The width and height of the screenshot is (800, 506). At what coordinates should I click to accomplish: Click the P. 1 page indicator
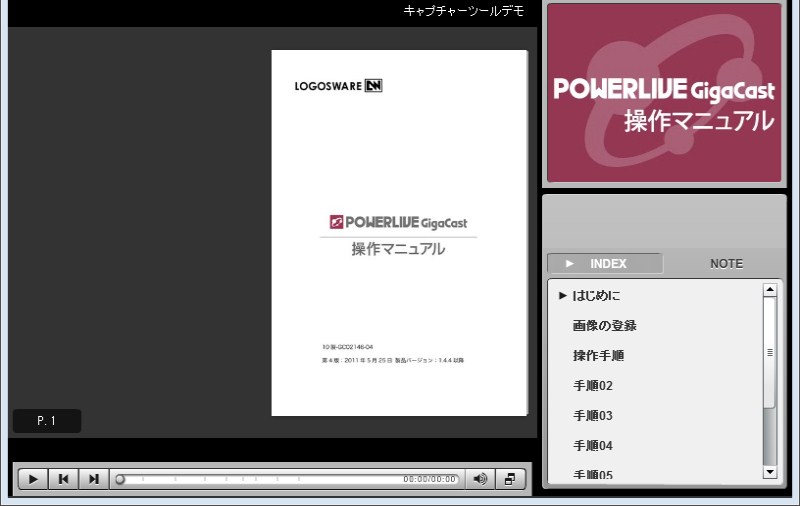coord(46,421)
